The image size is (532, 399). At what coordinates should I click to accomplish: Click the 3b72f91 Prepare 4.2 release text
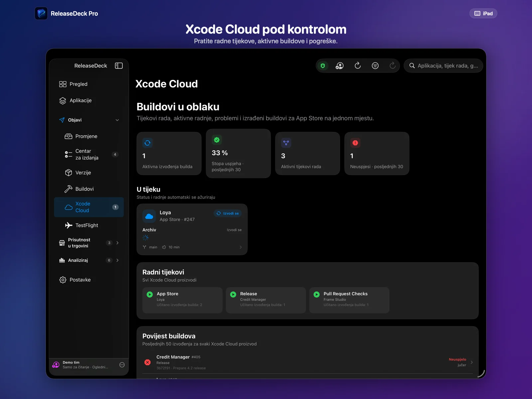[x=181, y=368]
